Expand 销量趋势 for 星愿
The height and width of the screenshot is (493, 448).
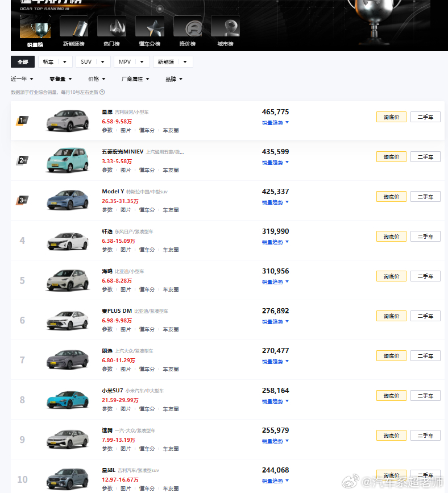coord(275,123)
